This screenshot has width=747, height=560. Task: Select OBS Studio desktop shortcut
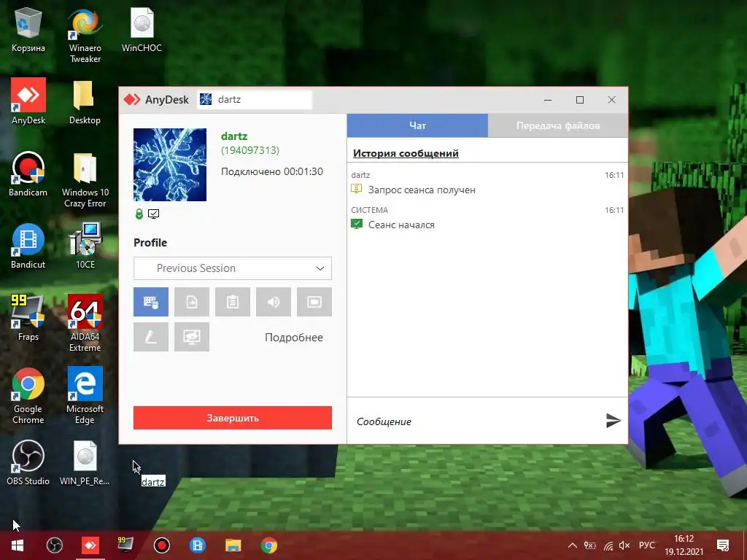[28, 463]
